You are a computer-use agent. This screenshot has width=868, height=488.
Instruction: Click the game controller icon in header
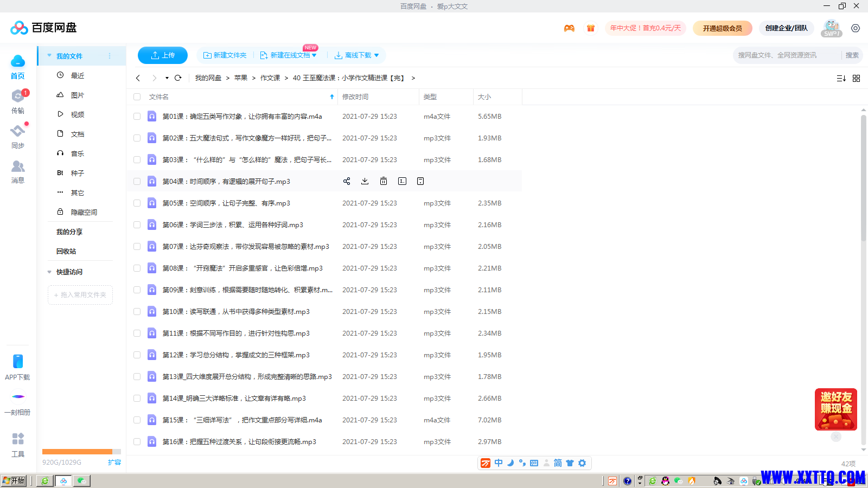569,28
